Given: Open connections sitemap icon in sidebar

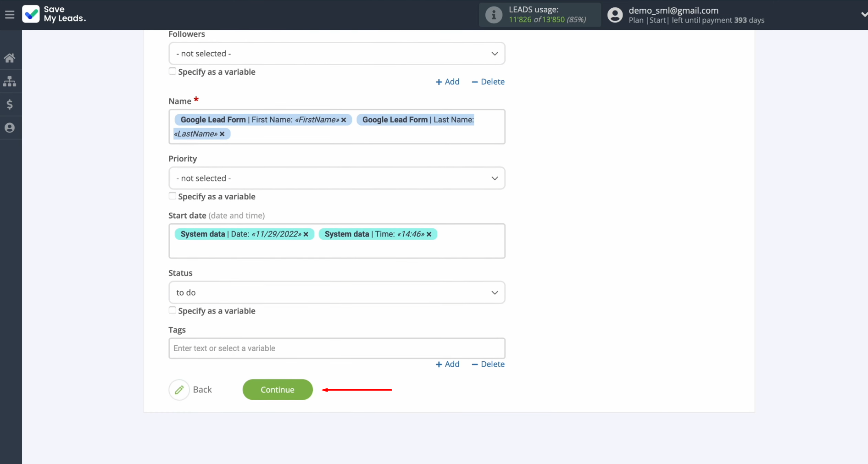Looking at the screenshot, I should tap(10, 81).
